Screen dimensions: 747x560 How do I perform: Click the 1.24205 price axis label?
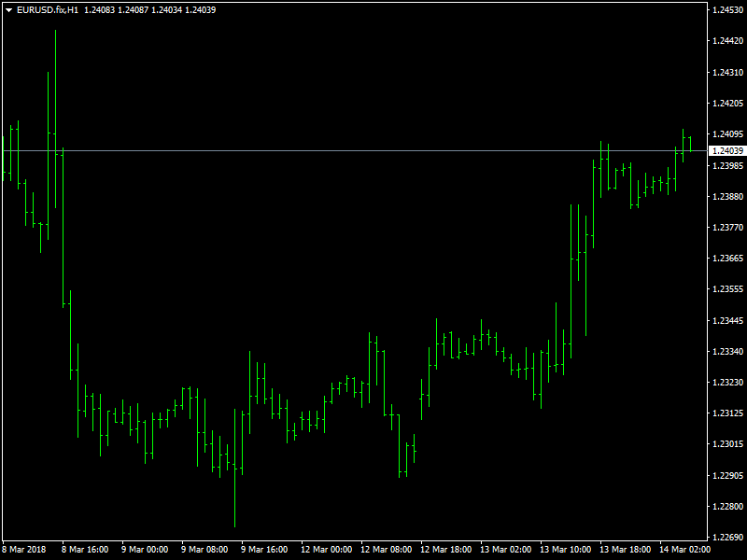pos(727,104)
